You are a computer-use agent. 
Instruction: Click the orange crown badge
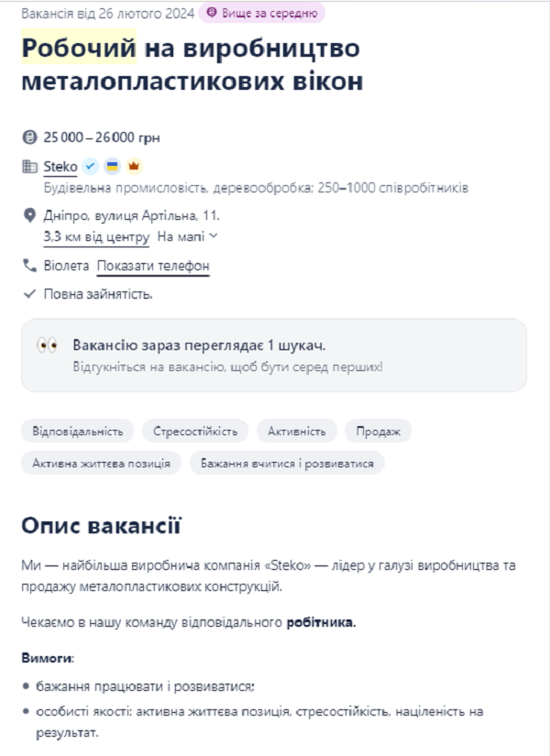click(x=133, y=167)
